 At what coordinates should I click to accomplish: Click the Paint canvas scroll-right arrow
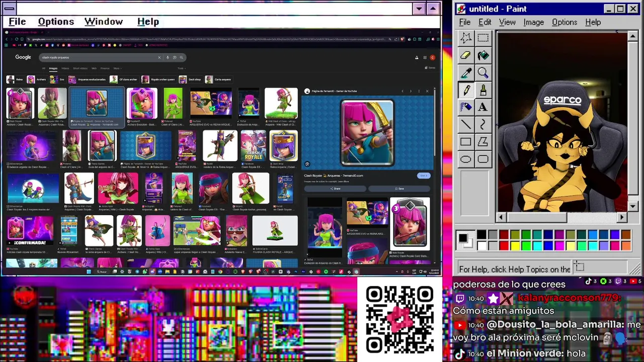click(x=622, y=217)
